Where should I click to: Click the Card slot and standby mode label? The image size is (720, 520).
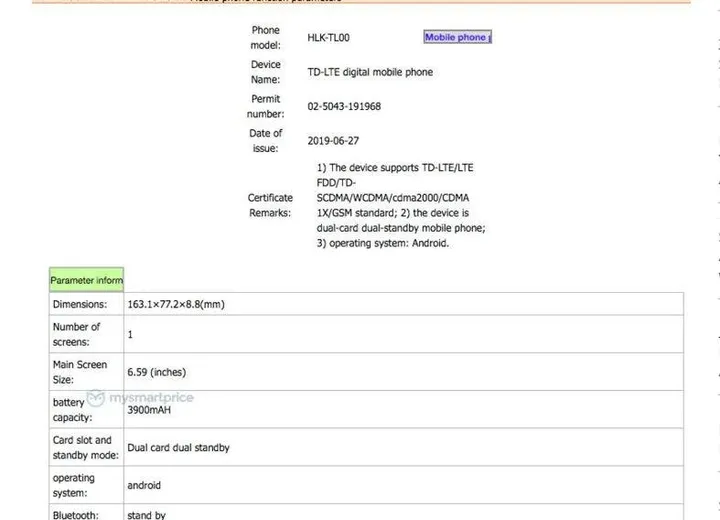83,448
